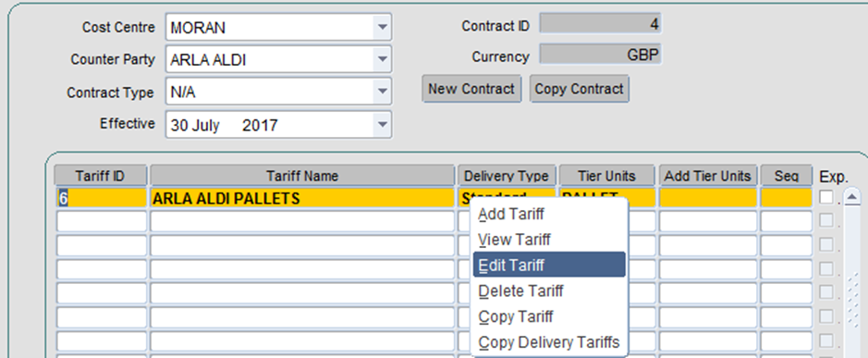Image resolution: width=868 pixels, height=358 pixels.
Task: Open the Cost Centre dropdown arrow
Action: [x=382, y=27]
